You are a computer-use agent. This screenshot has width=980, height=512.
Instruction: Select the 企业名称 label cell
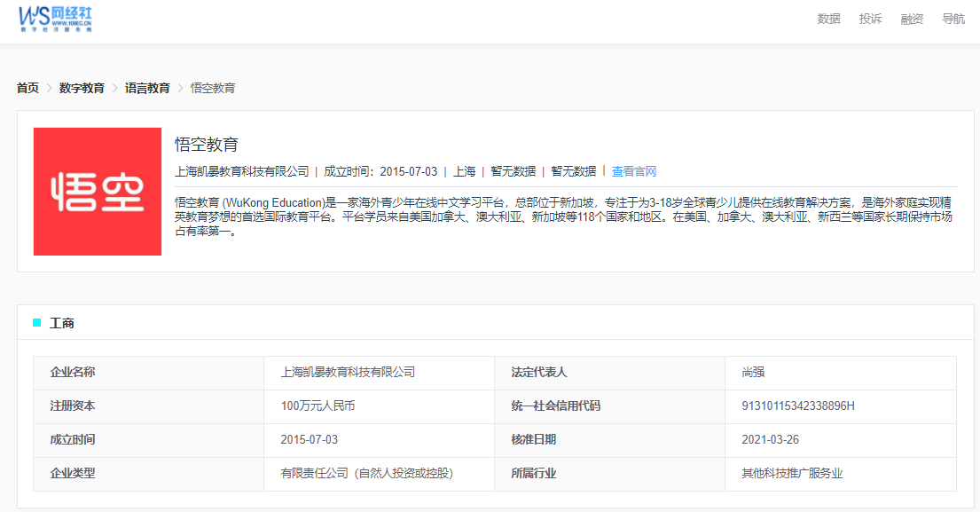[x=149, y=373]
